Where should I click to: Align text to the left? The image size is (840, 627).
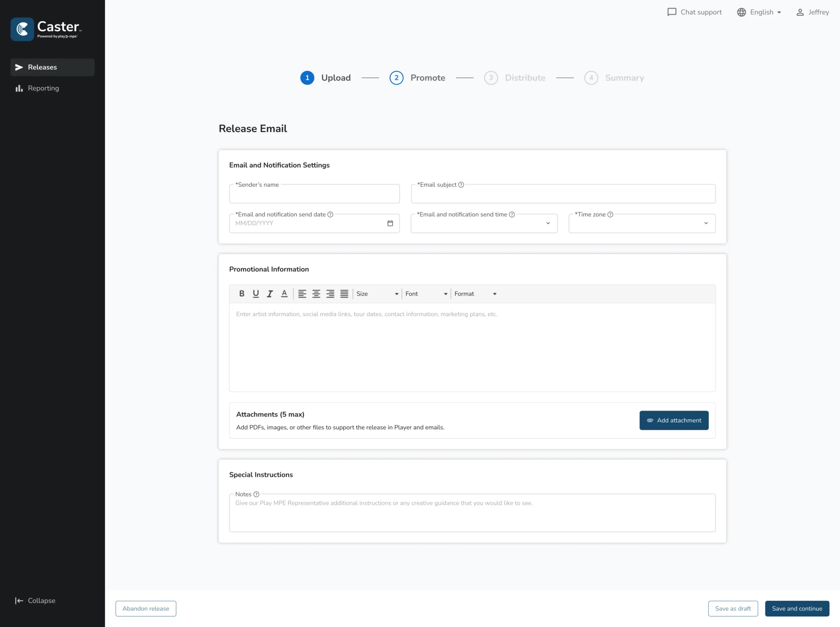tap(302, 293)
